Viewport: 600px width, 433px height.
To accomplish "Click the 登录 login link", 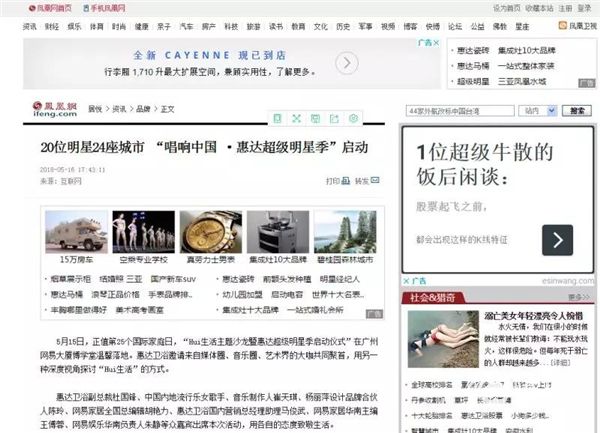I will click(584, 8).
